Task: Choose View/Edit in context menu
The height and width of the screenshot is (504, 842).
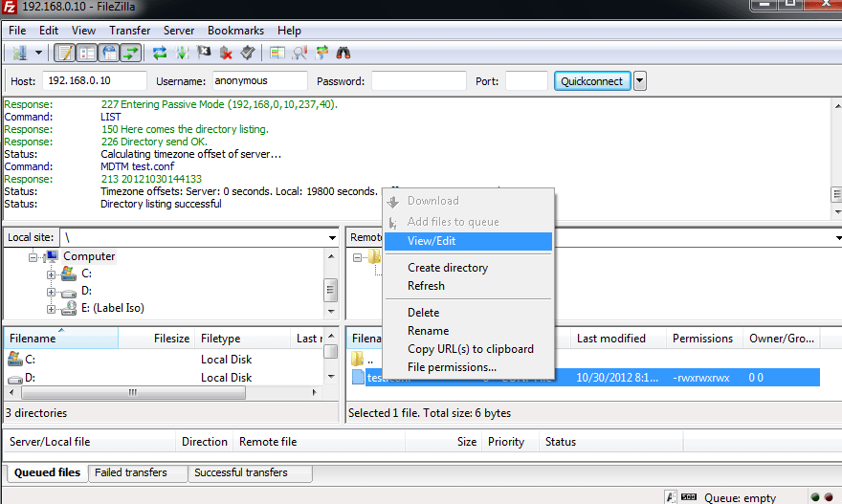Action: click(x=468, y=241)
